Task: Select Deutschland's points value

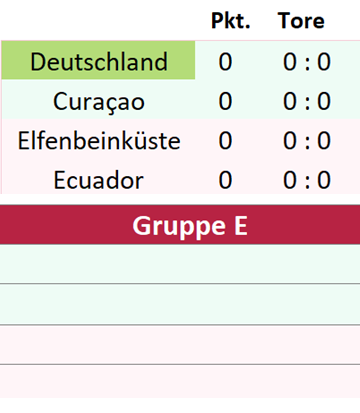Action: click(x=225, y=62)
